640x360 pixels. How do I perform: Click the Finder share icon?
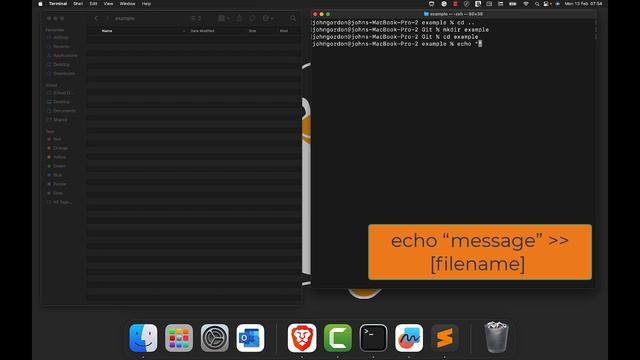pyautogui.click(x=240, y=18)
